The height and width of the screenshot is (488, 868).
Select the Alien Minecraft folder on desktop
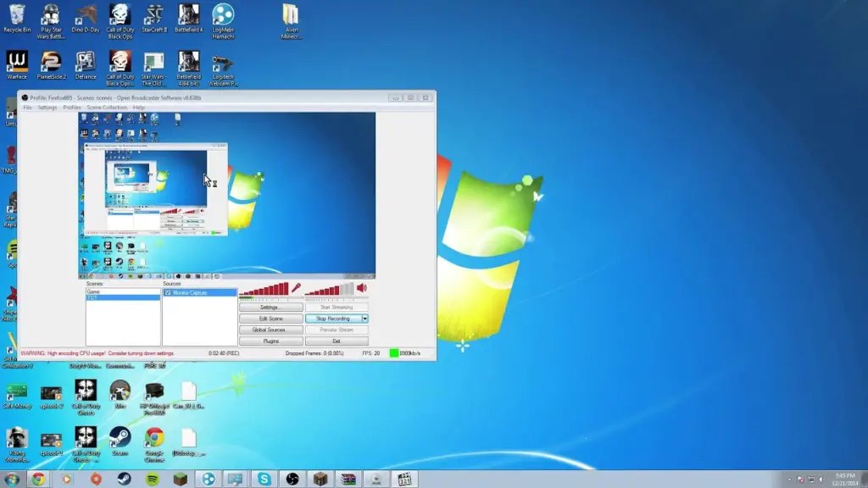[x=291, y=22]
